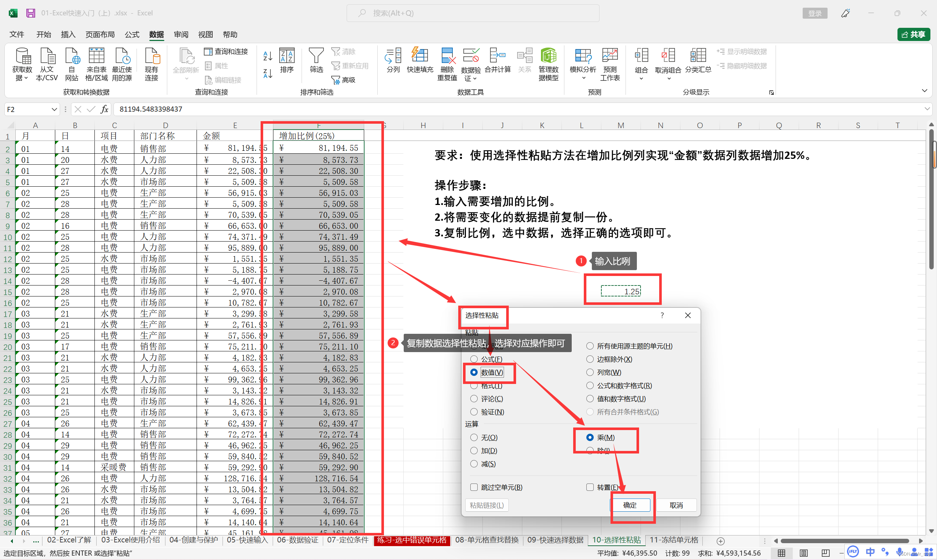
Task: Select 公式(F) paste radio option
Action: [474, 359]
